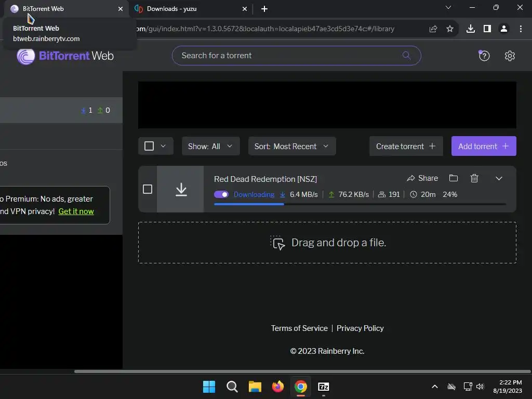Screen dimensions: 532x399
Task: Click the volume speaker tray icon
Action: [x=480, y=387]
